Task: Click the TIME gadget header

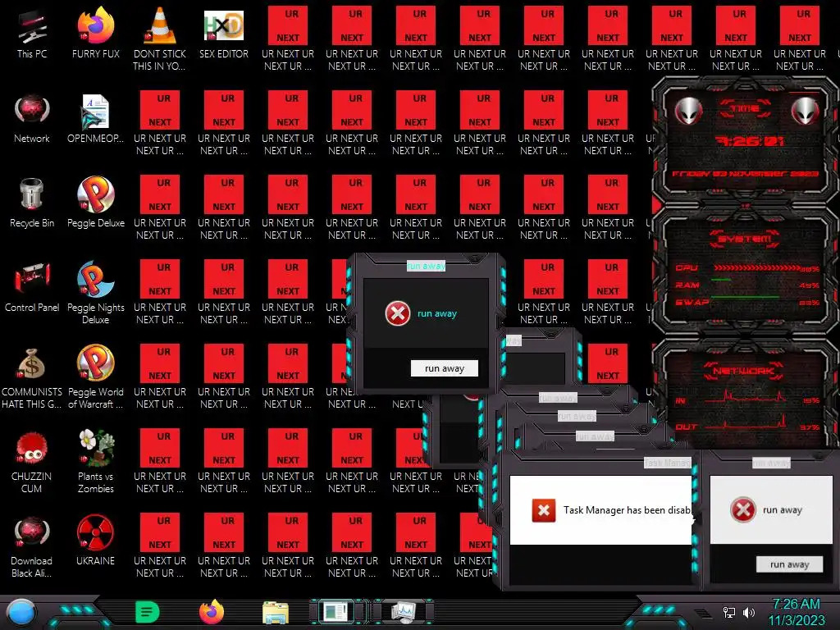Action: pyautogui.click(x=745, y=109)
